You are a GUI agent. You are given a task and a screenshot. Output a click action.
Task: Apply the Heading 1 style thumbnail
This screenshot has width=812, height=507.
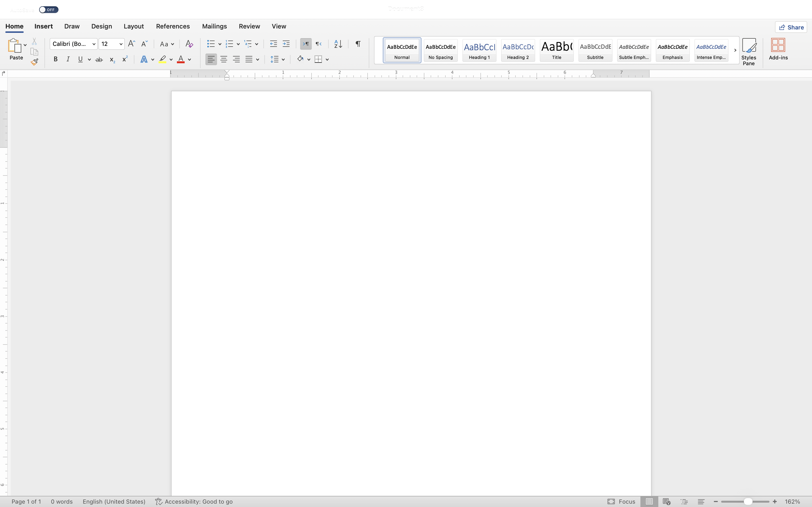[479, 50]
